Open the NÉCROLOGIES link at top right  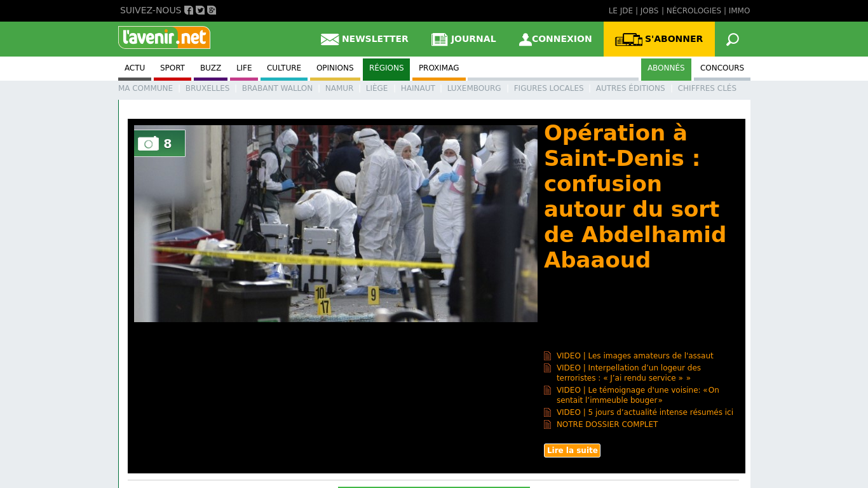click(x=693, y=10)
